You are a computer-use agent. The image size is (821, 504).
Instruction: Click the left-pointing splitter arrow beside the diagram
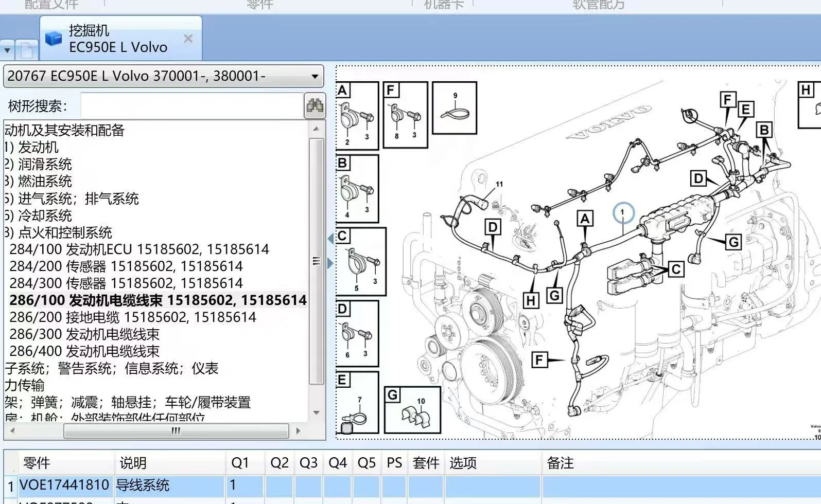tap(330, 239)
